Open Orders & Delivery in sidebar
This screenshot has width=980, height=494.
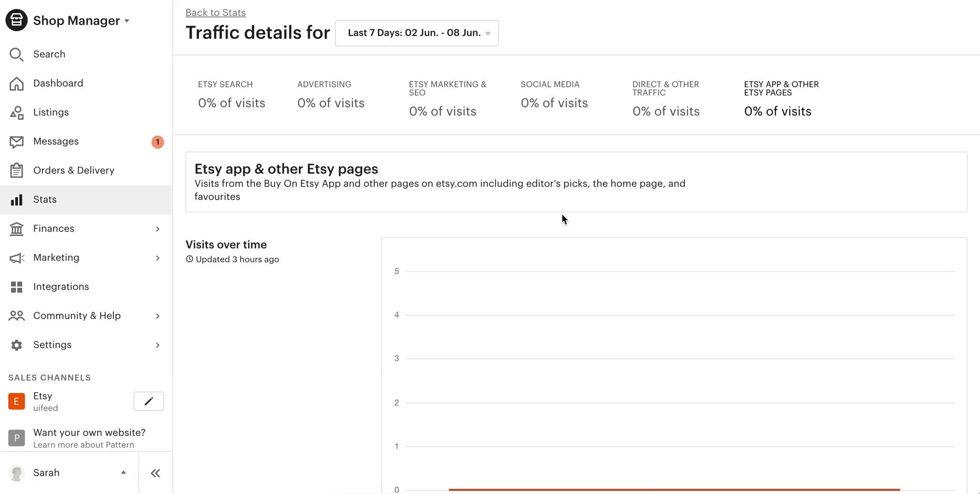pyautogui.click(x=86, y=170)
